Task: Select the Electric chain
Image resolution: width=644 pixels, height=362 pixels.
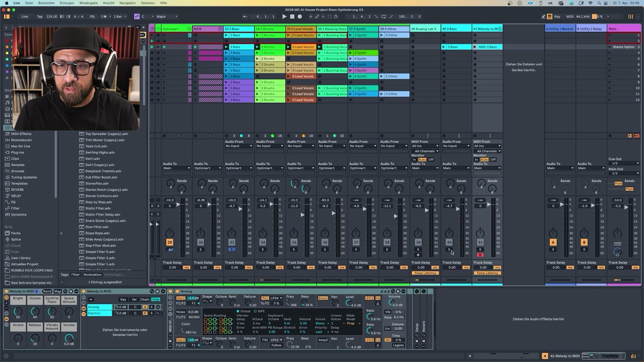Action: pos(100,313)
